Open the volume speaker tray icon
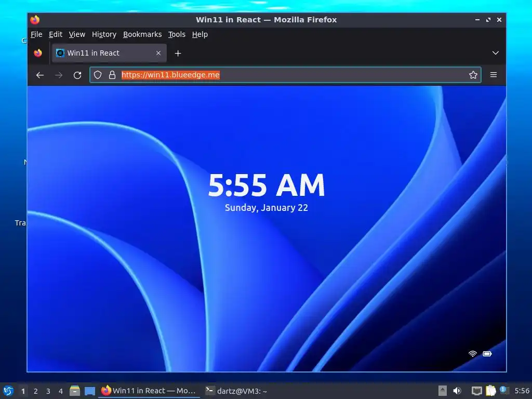Image resolution: width=532 pixels, height=399 pixels. [457, 391]
